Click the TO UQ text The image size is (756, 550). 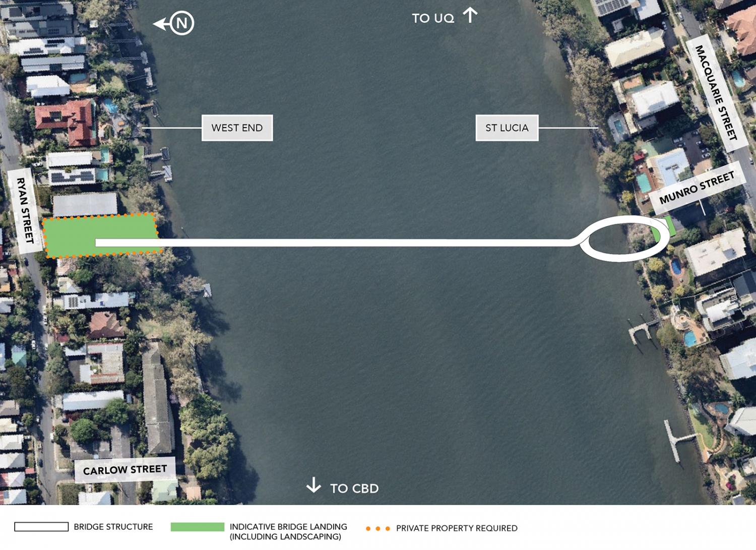433,19
